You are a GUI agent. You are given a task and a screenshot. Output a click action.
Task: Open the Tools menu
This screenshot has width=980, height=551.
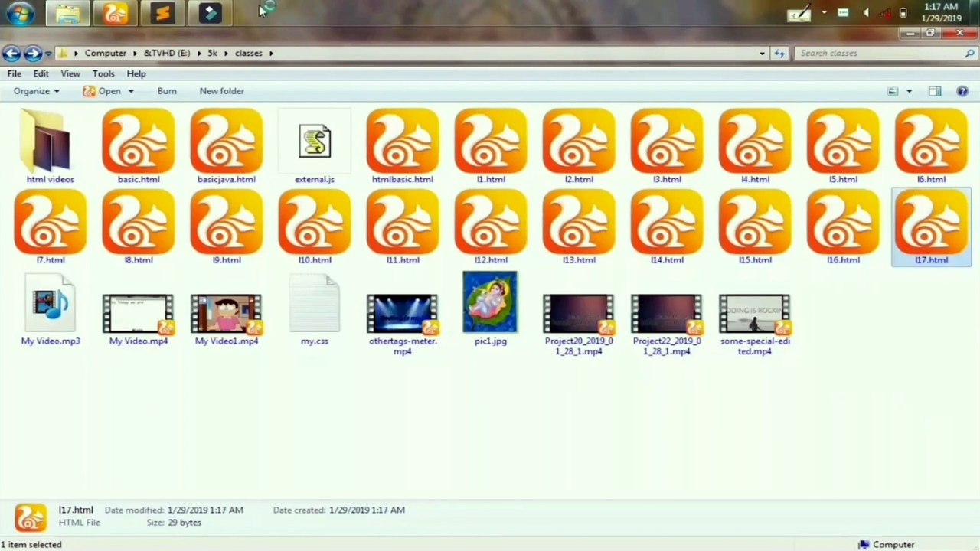tap(103, 73)
